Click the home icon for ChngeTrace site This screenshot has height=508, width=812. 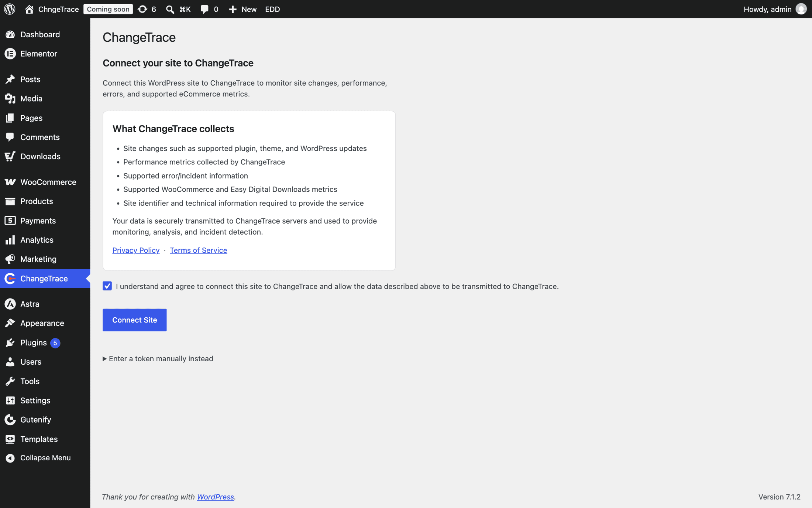point(29,9)
